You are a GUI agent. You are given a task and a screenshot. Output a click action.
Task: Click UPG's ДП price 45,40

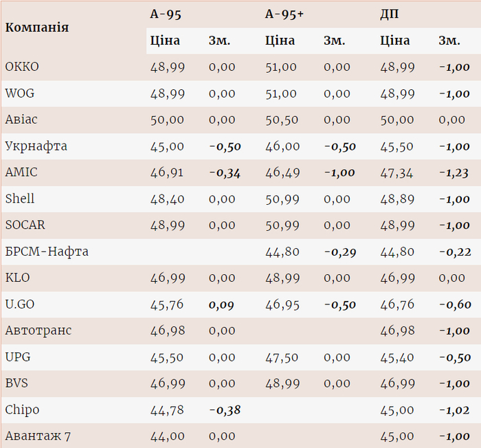397,357
